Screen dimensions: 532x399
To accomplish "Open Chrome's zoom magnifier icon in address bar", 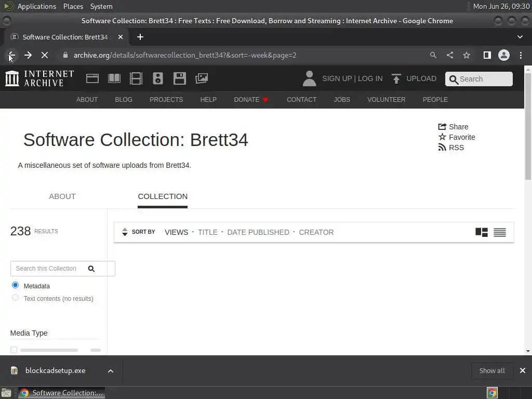I will point(433,55).
